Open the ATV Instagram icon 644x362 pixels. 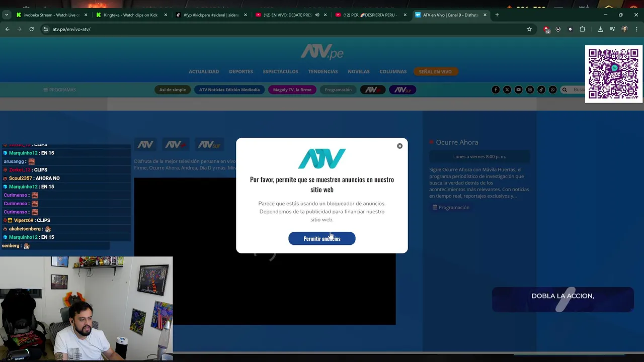point(530,89)
